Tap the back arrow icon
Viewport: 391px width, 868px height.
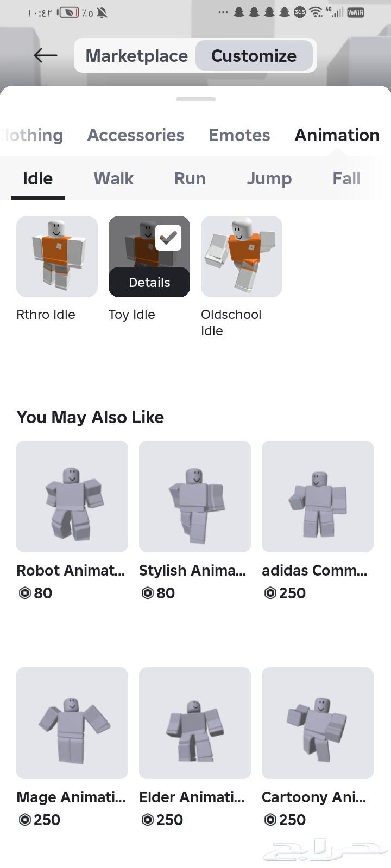tap(45, 55)
